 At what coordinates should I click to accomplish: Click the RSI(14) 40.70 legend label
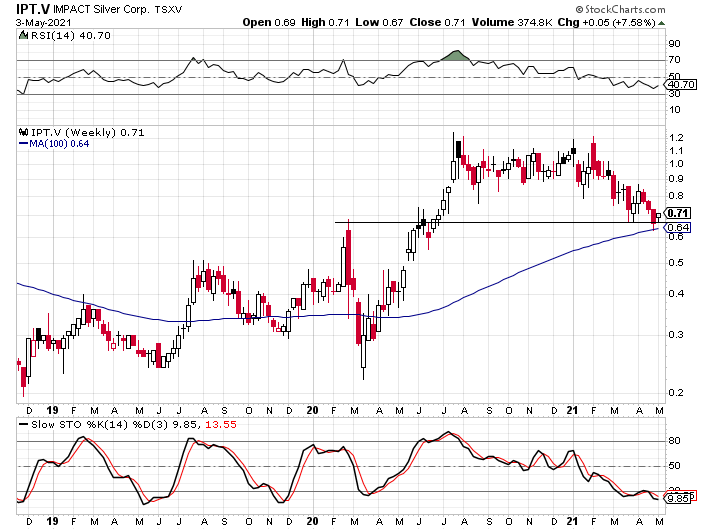point(71,36)
